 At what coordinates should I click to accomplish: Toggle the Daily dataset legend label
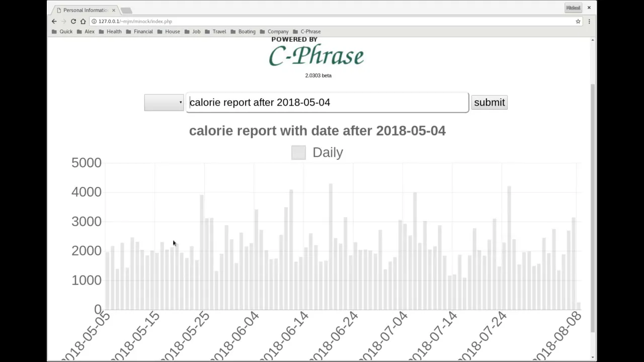click(x=328, y=152)
